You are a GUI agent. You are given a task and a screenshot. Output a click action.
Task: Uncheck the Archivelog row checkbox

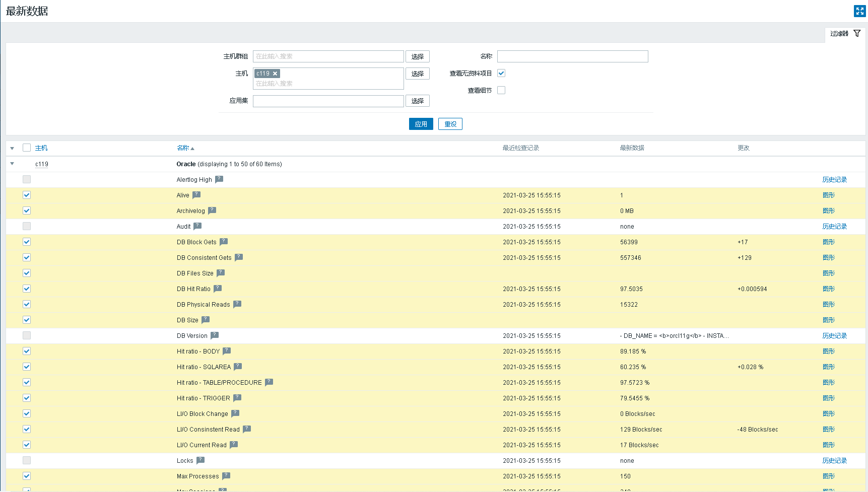coord(27,210)
